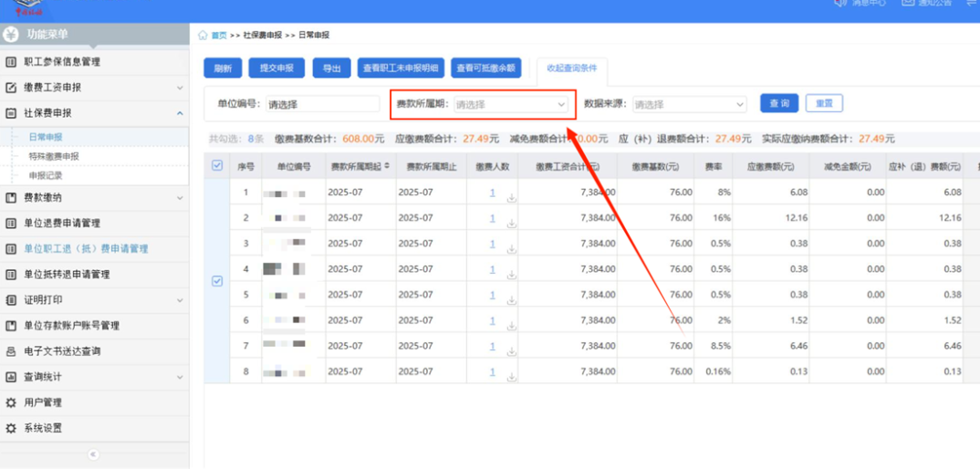Open 系统设置 via its gear icon
The height and width of the screenshot is (469, 980).
click(11, 428)
